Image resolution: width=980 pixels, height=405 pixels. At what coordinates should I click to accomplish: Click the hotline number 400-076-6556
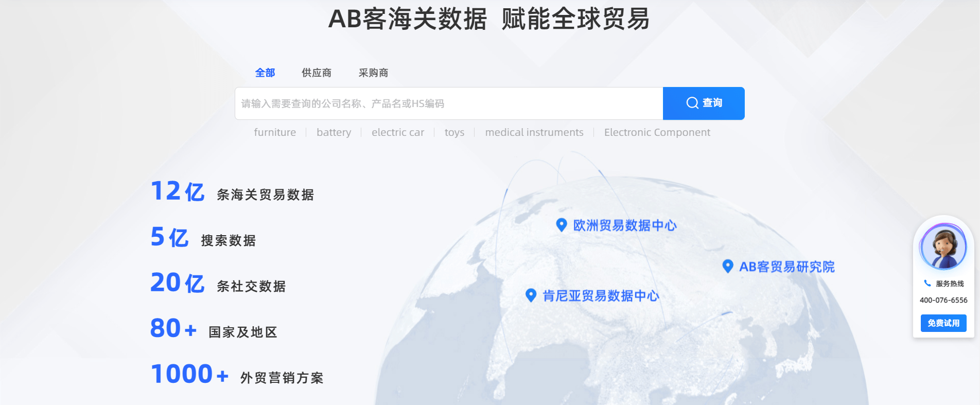click(943, 300)
